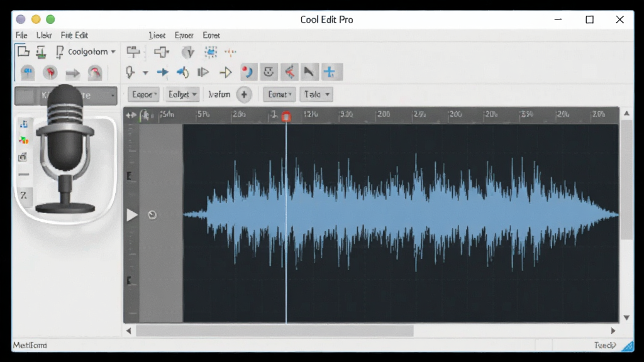Click the white play triangle beside the waveform
Viewport: 644px width, 362px height.
tap(132, 215)
